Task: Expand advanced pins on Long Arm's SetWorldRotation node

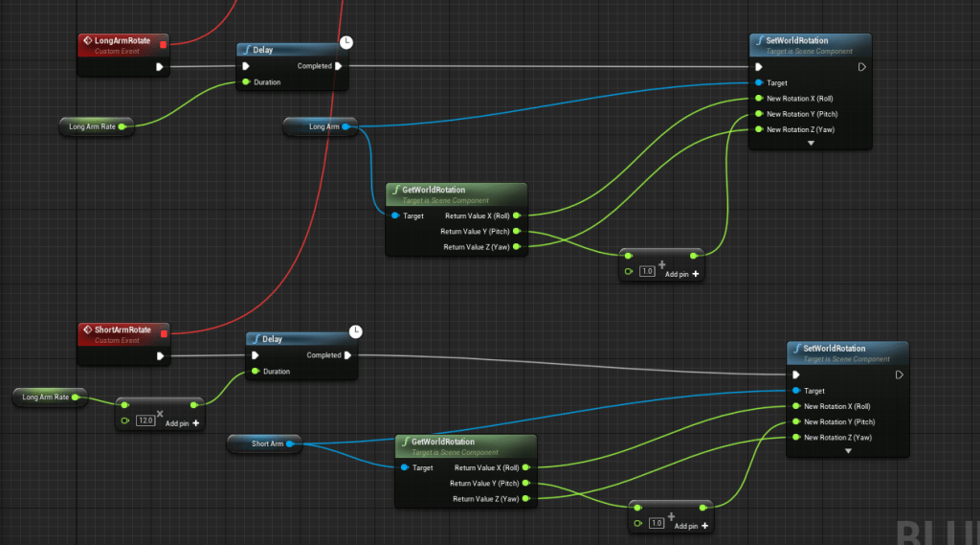Action: pyautogui.click(x=811, y=143)
